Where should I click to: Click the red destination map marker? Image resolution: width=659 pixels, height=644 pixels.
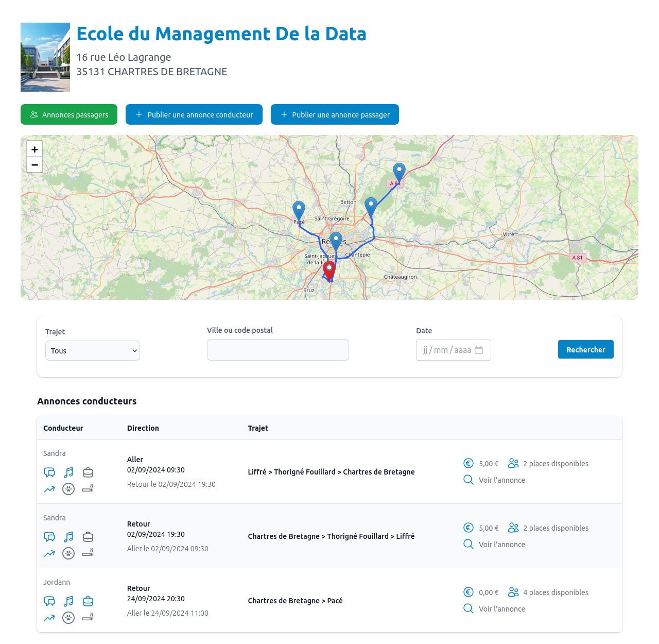pos(329,270)
